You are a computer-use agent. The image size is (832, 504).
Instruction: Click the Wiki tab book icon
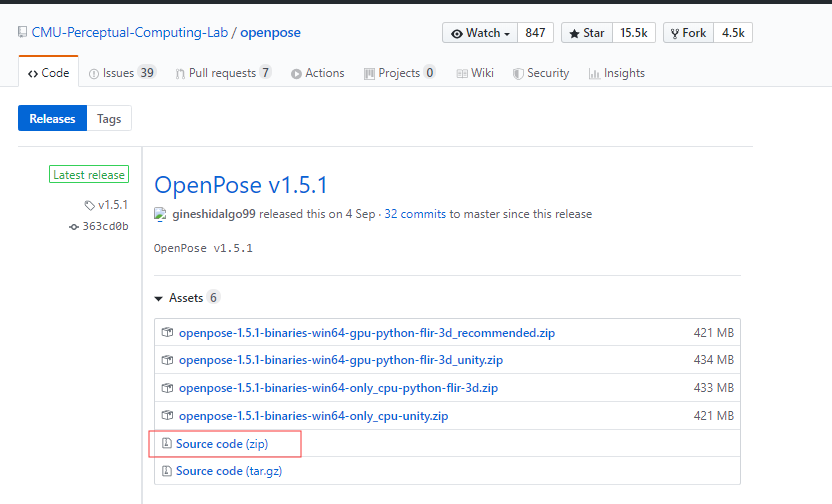click(x=462, y=73)
